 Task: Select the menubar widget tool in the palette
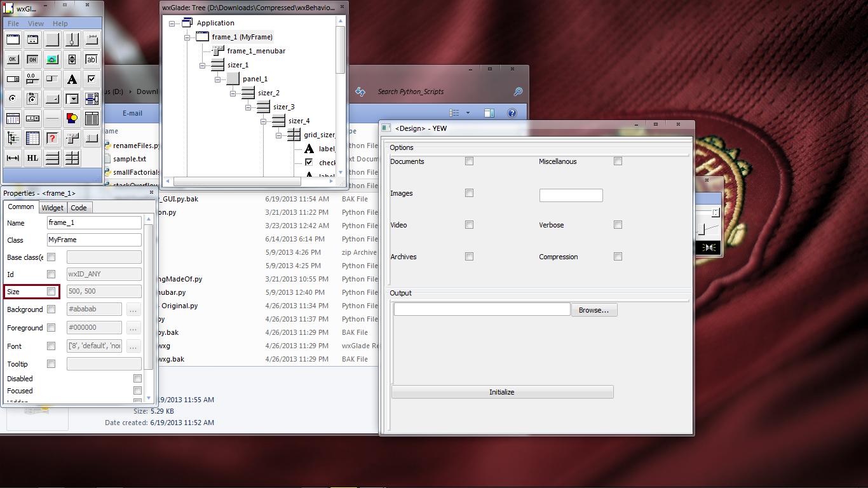point(72,138)
